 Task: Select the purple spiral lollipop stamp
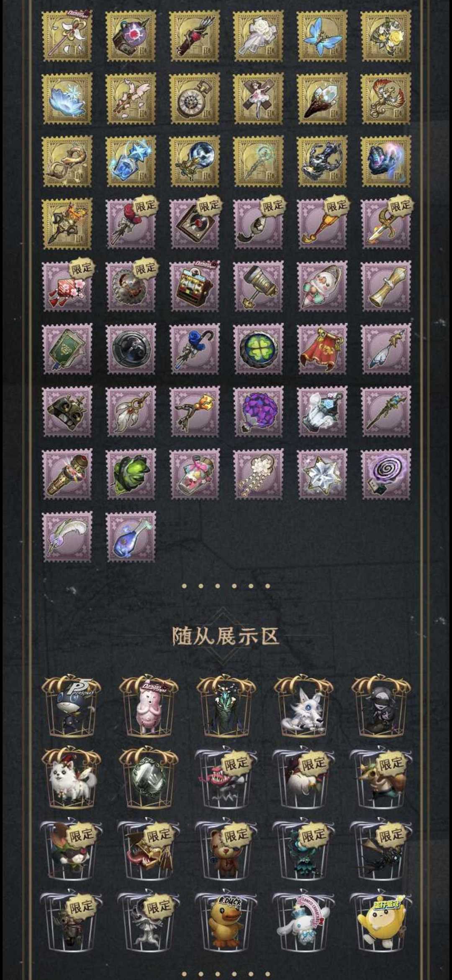tap(386, 474)
